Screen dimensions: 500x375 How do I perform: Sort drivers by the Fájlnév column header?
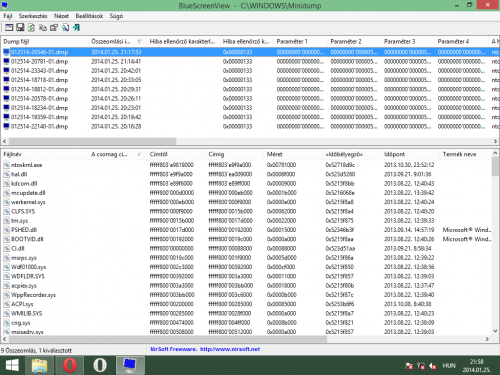click(x=45, y=154)
